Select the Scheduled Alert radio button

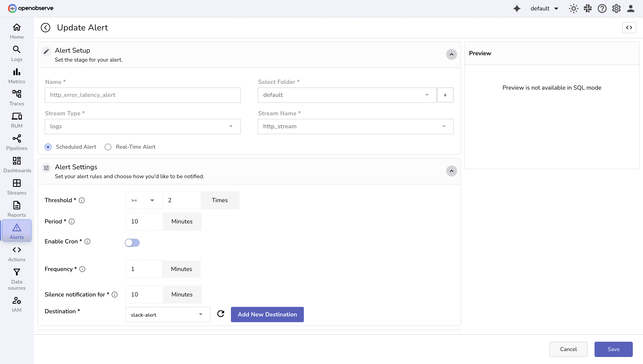[x=48, y=147]
